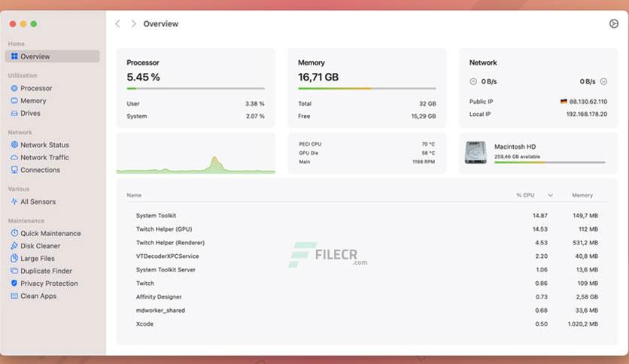The width and height of the screenshot is (629, 364).
Task: Open the Overview section label
Action: tap(53, 56)
